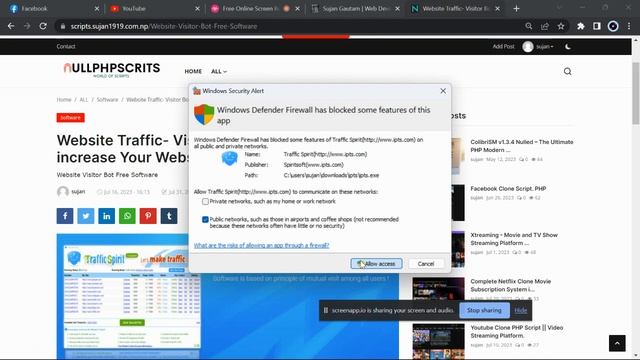Image resolution: width=640 pixels, height=360 pixels.
Task: Click the Home breadcrumb link
Action: point(64,100)
